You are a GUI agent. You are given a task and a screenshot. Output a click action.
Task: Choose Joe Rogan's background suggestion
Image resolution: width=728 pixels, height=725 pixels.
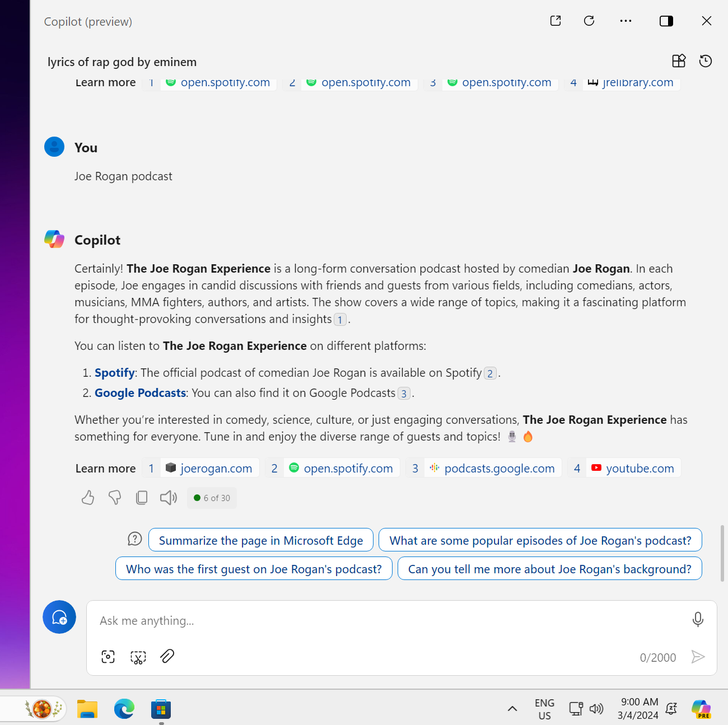click(x=550, y=569)
